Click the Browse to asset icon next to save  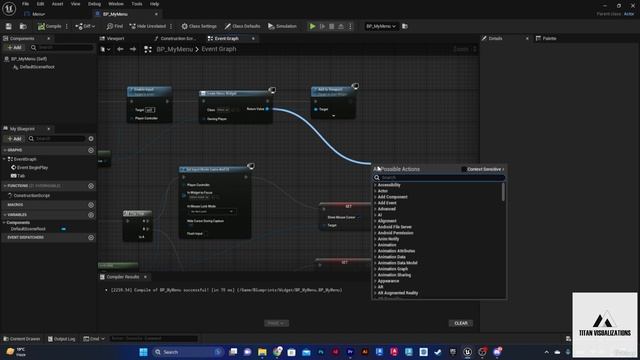pyautogui.click(x=23, y=26)
